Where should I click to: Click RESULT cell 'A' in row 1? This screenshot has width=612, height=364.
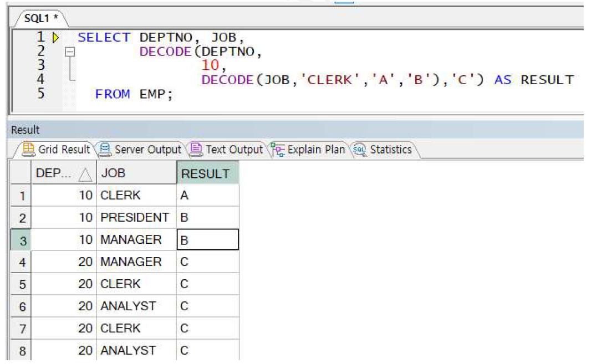click(x=208, y=195)
